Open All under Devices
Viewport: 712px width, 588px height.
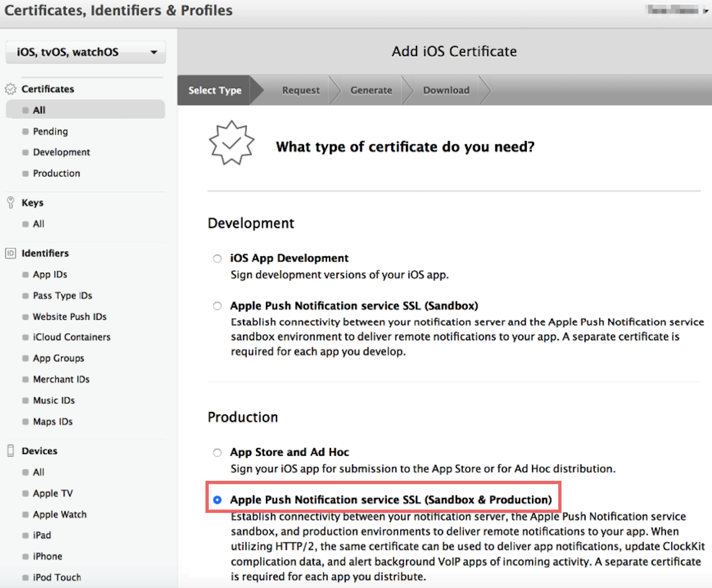[39, 472]
